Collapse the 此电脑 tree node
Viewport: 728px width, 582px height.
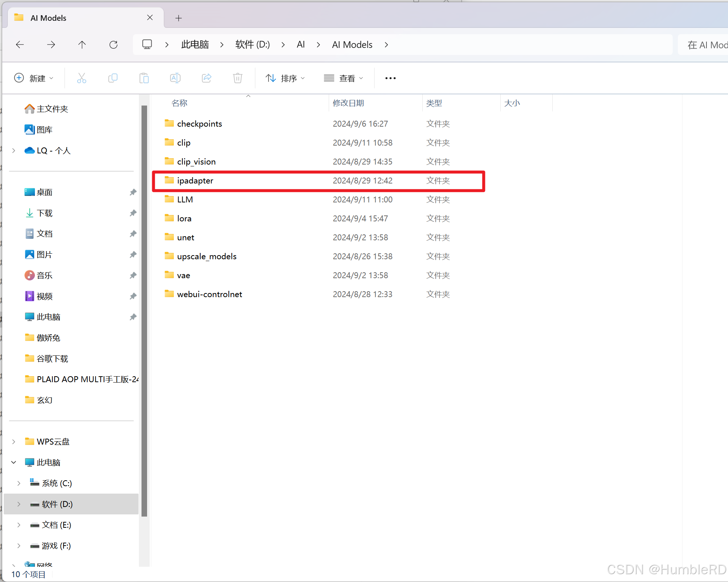[x=14, y=462]
